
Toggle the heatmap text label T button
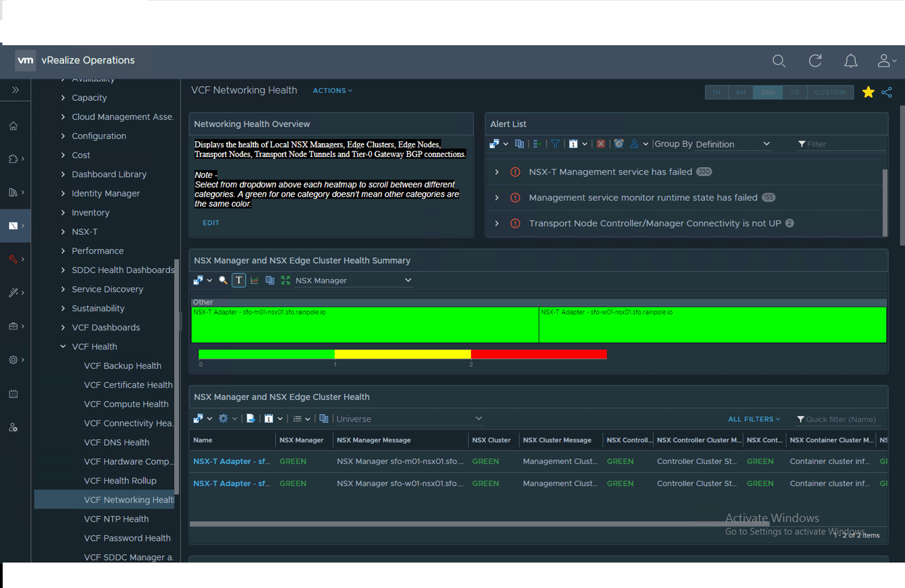(239, 280)
